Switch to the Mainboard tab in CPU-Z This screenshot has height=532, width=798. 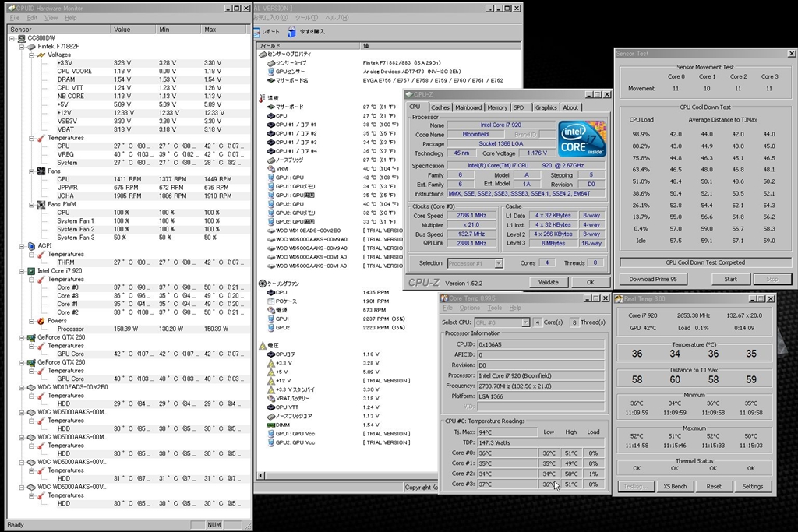(468, 107)
